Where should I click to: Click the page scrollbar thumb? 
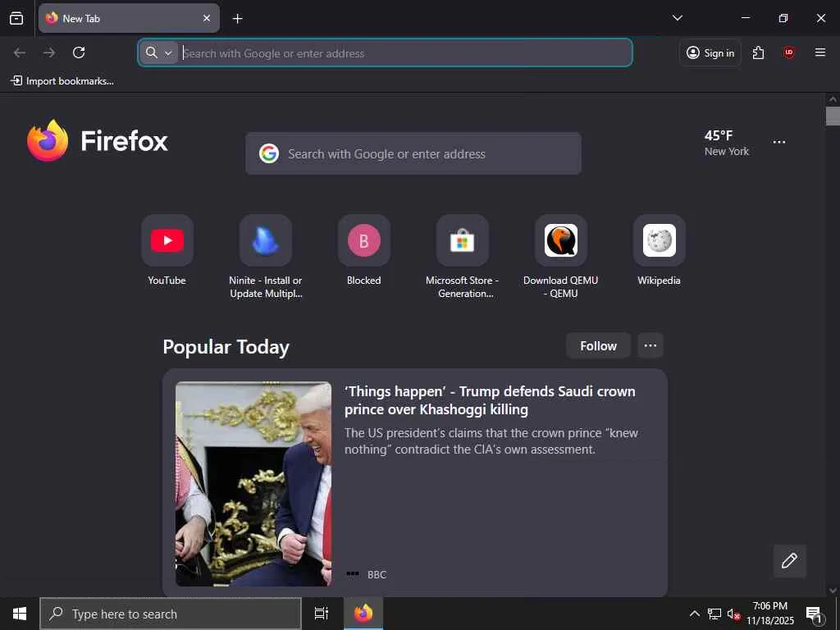click(x=833, y=116)
